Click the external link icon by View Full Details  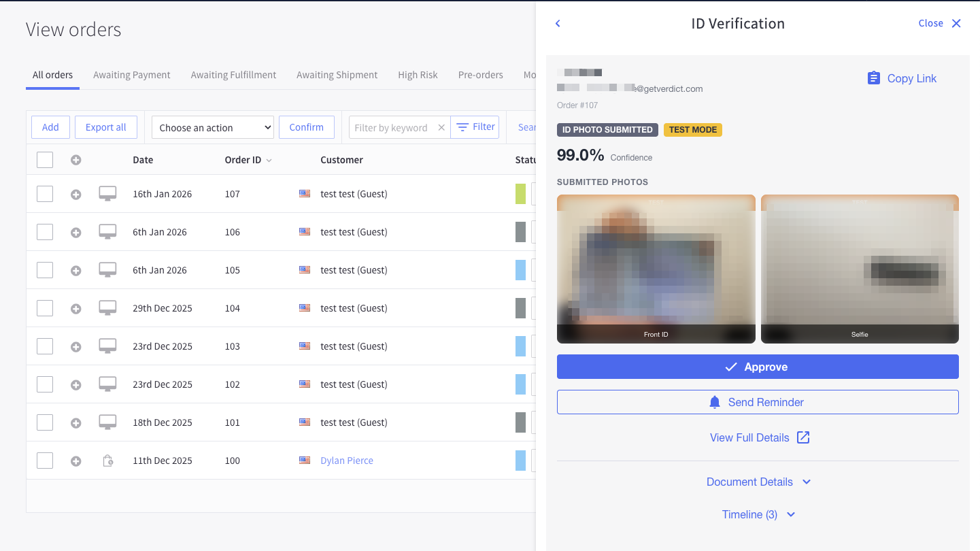point(803,437)
